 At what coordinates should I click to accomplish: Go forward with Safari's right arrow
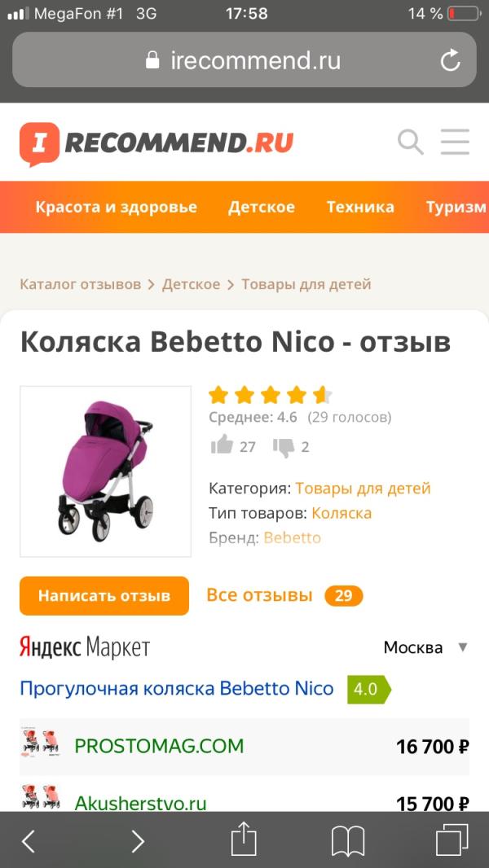[x=138, y=841]
